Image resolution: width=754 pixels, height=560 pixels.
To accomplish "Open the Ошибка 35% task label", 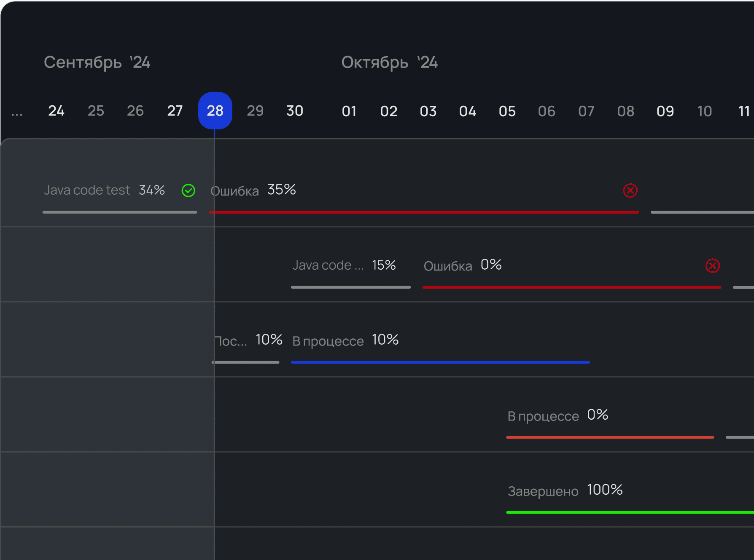I will 253,190.
